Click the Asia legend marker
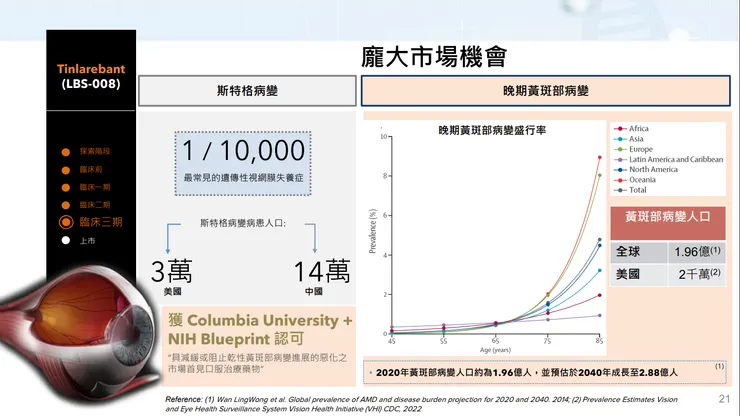This screenshot has height=416, width=740. tap(620, 139)
